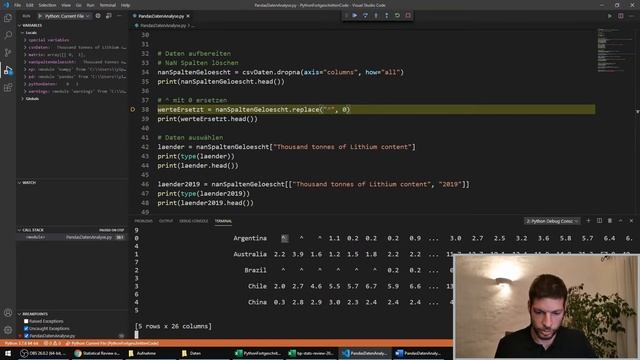The width and height of the screenshot is (640, 360).
Task: Open the Run and Debug view
Action: [8, 70]
